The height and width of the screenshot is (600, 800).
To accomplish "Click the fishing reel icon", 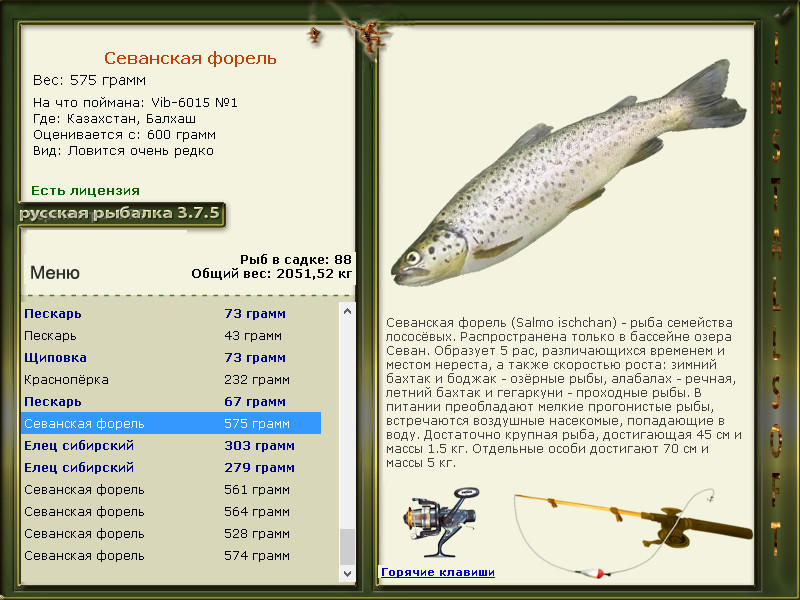I will pyautogui.click(x=441, y=522).
